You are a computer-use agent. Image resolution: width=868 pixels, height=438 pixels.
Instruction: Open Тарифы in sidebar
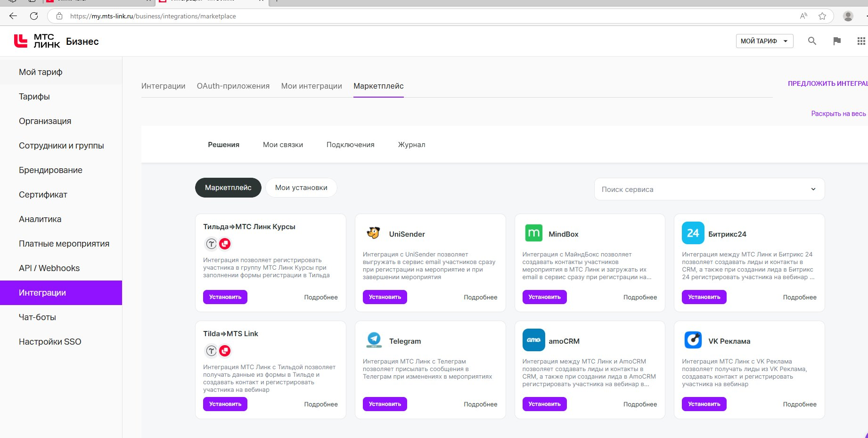61,97
